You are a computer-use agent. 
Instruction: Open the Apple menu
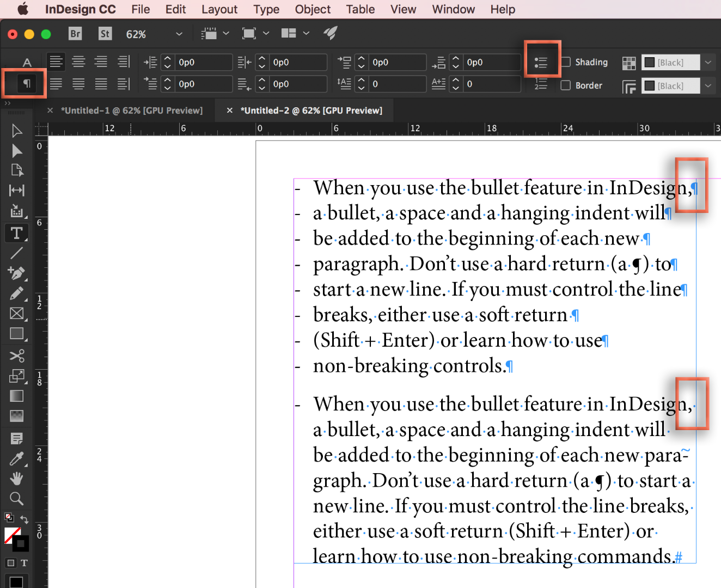point(22,9)
